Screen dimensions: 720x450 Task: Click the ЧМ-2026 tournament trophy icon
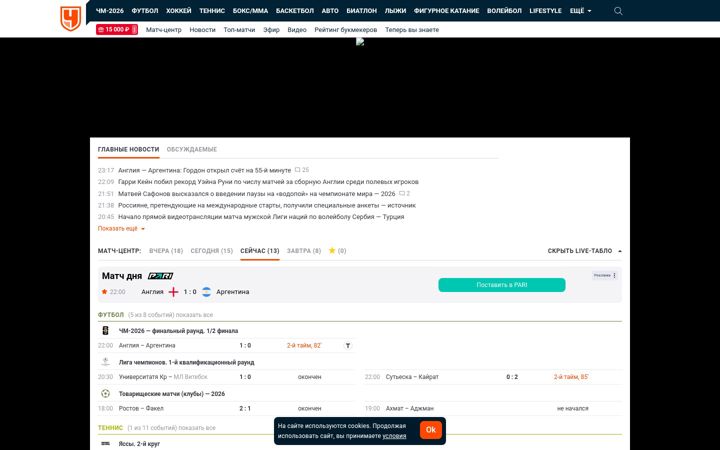[106, 331]
